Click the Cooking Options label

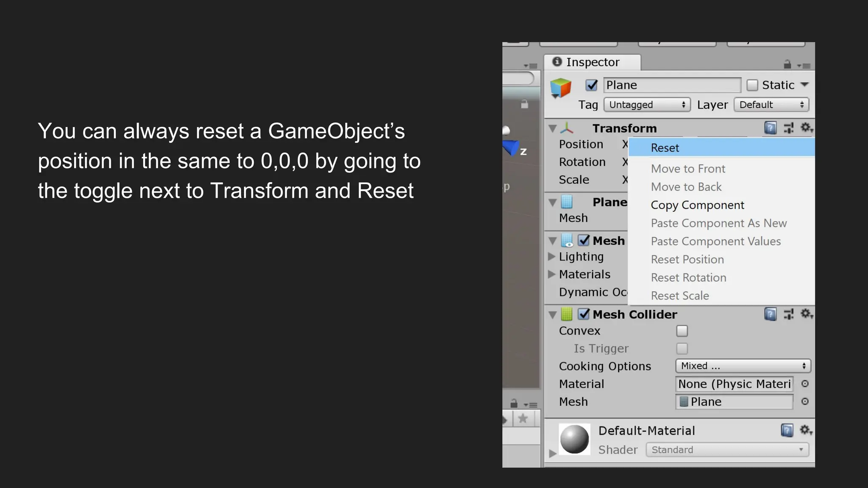pyautogui.click(x=605, y=366)
